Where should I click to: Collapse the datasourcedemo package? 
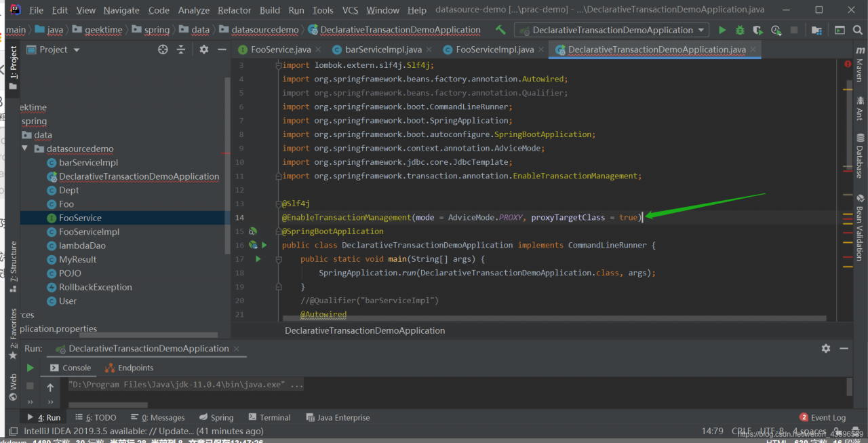(x=25, y=149)
